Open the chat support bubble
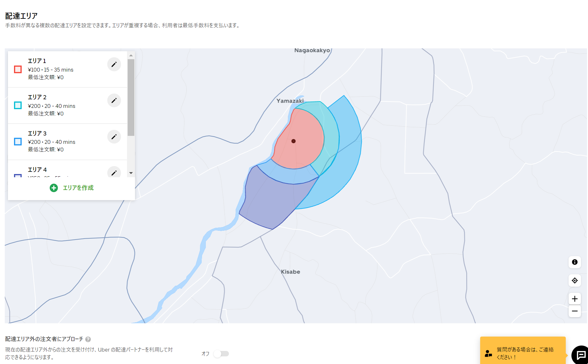This screenshot has width=588, height=364. [580, 355]
